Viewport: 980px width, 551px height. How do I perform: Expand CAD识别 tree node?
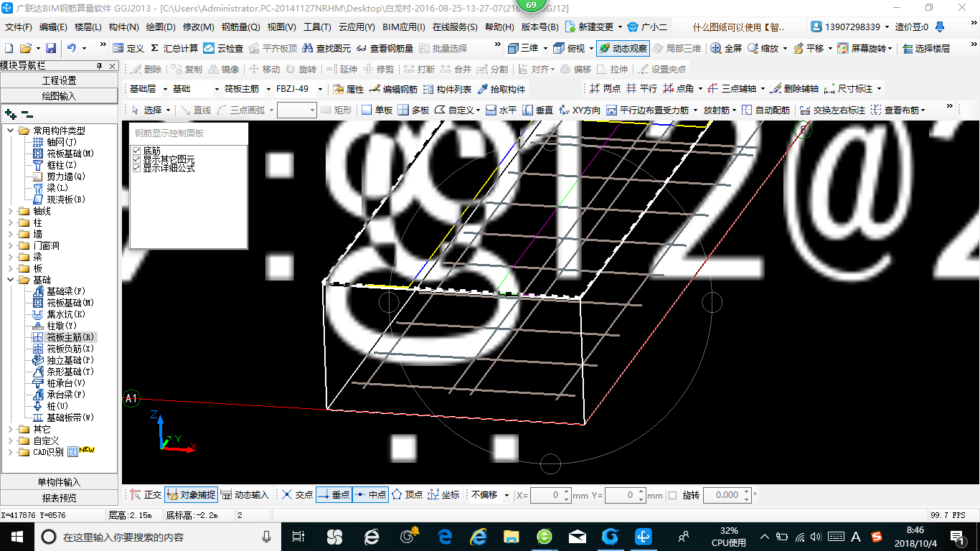(11, 452)
